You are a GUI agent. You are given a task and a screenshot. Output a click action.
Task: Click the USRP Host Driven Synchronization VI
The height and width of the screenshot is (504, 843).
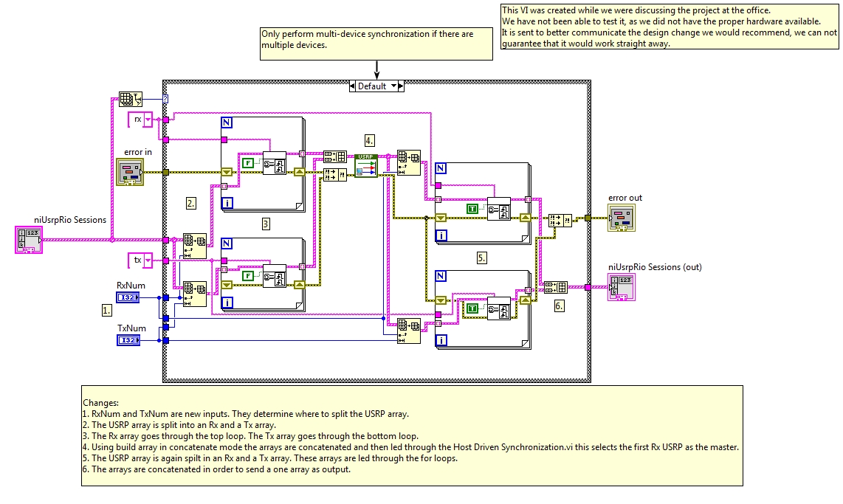pyautogui.click(x=366, y=166)
